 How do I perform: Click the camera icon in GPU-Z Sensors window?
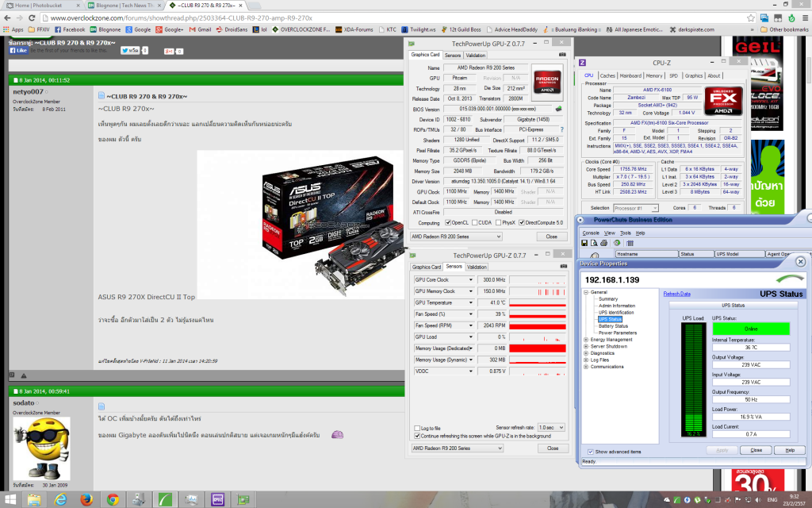[564, 267]
